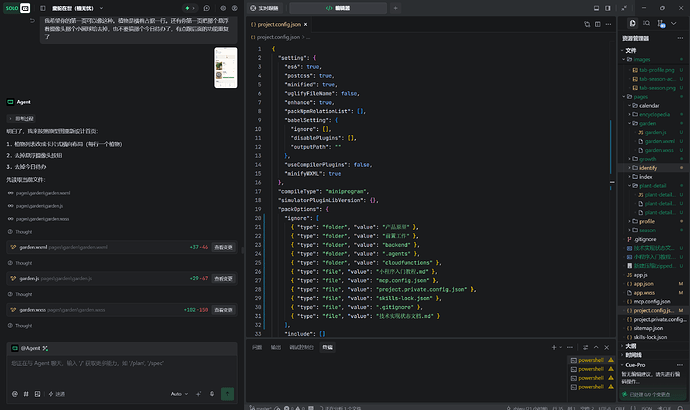The height and width of the screenshot is (410, 690).
Task: Click the @ mention icon in chat input
Action: [x=15, y=394]
